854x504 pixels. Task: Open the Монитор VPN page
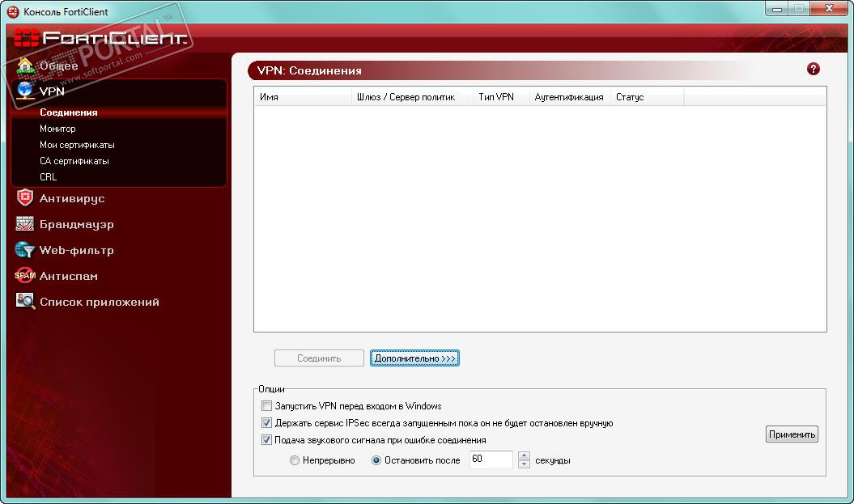pyautogui.click(x=57, y=129)
